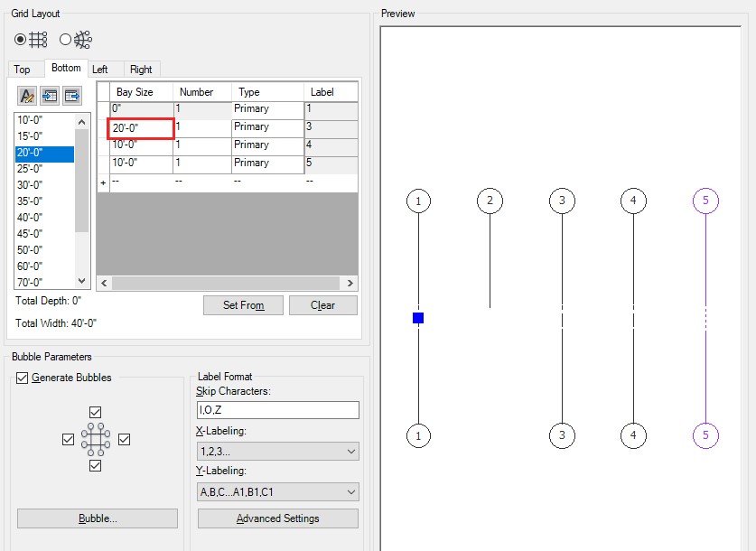
Task: Switch to the Top tab
Action: coord(22,70)
